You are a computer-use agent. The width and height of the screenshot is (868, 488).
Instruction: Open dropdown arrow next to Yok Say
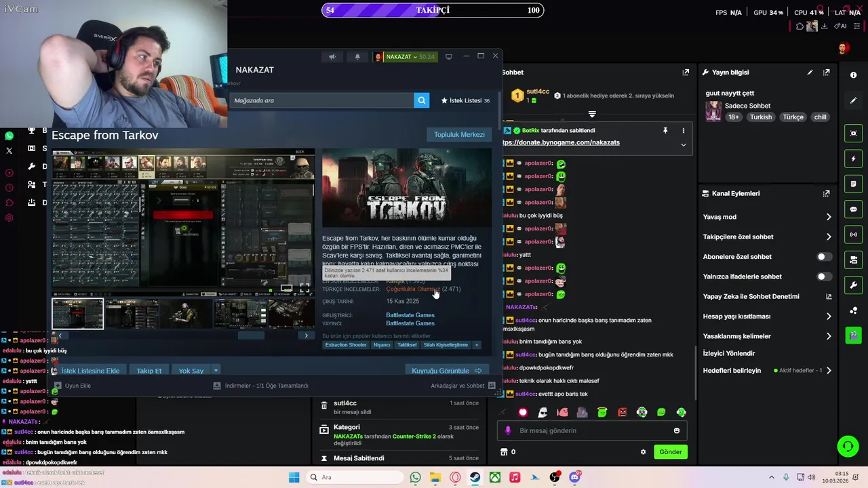point(216,371)
